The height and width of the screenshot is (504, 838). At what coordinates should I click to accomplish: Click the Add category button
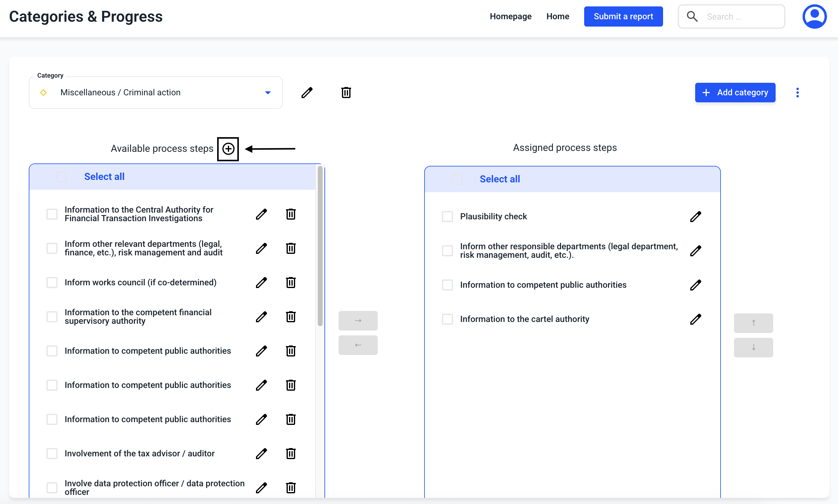[735, 92]
